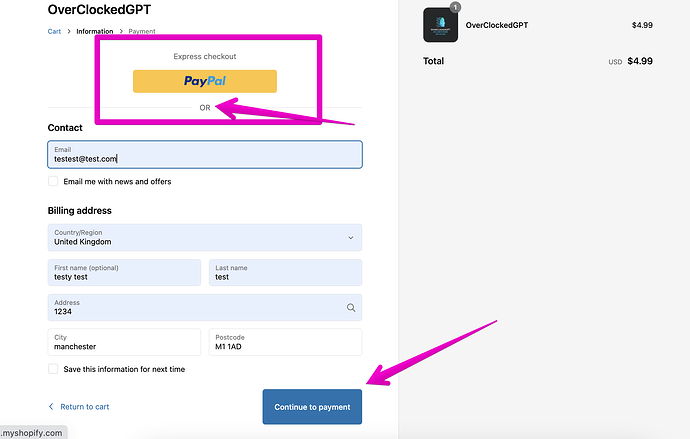Click the City input field
The height and width of the screenshot is (439, 690).
coord(124,342)
